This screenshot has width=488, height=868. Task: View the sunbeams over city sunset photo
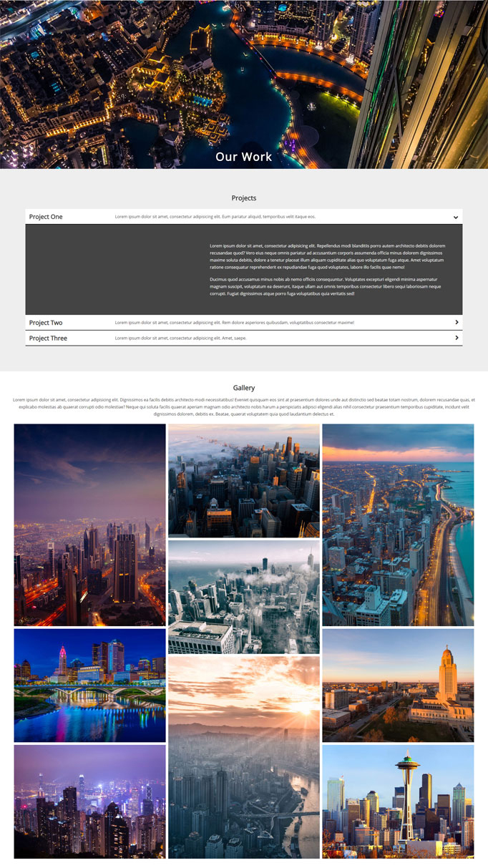(x=244, y=757)
